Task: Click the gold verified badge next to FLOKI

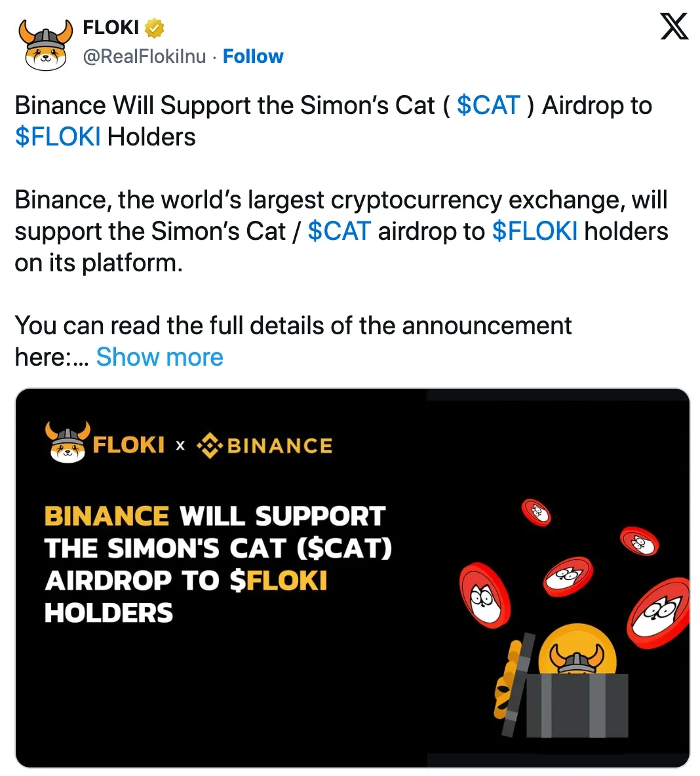Action: [152, 28]
